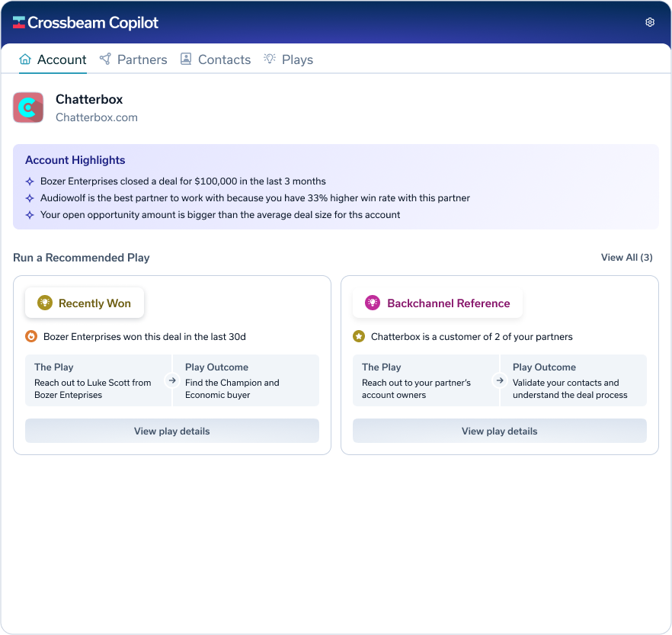
Task: Click the sparkle icon next to Audiowolf highlight
Action: (x=30, y=198)
